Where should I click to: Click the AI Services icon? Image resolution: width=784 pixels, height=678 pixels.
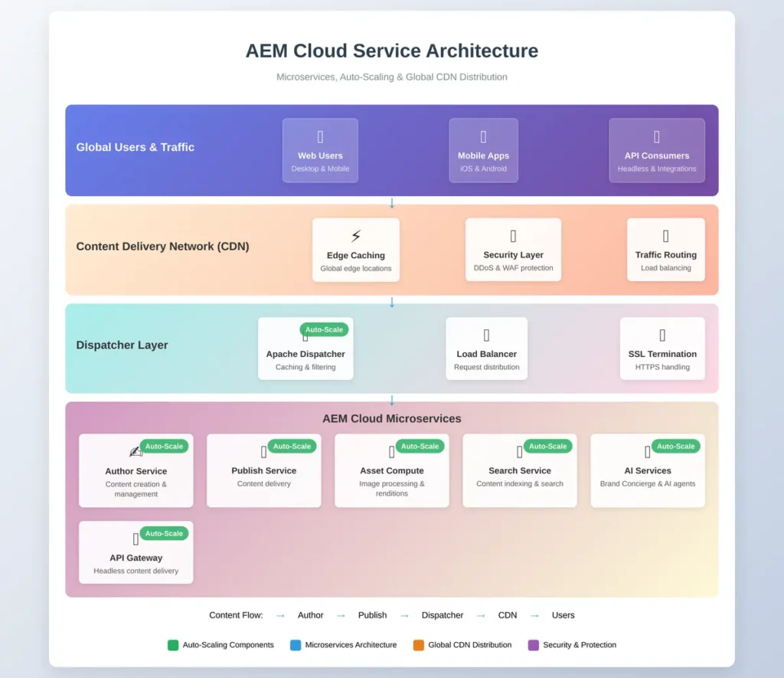tap(648, 452)
